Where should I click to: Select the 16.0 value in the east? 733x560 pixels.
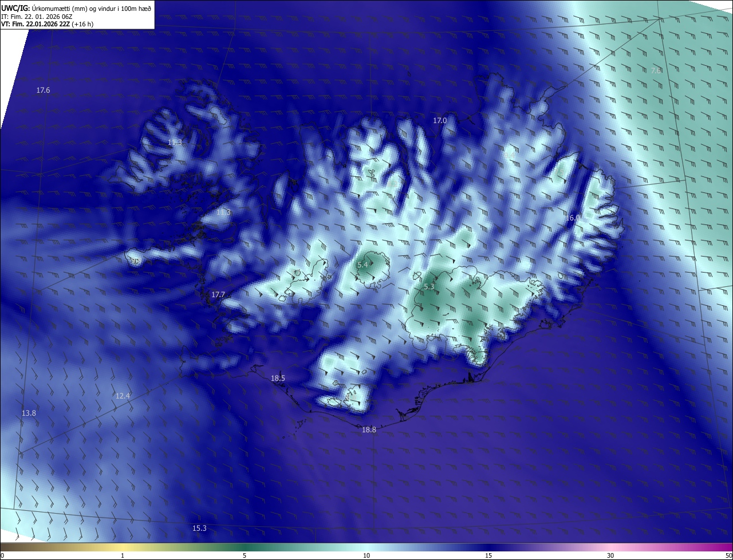pos(573,218)
